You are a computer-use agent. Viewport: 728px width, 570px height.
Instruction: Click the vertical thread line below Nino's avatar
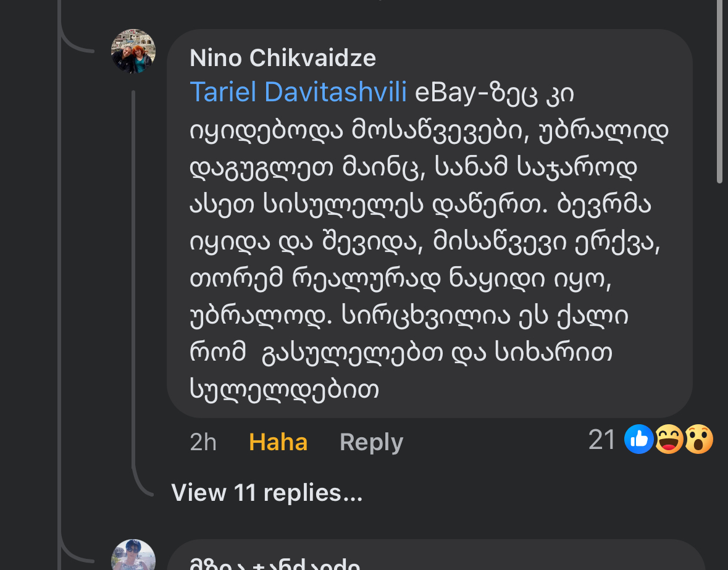coord(133,278)
